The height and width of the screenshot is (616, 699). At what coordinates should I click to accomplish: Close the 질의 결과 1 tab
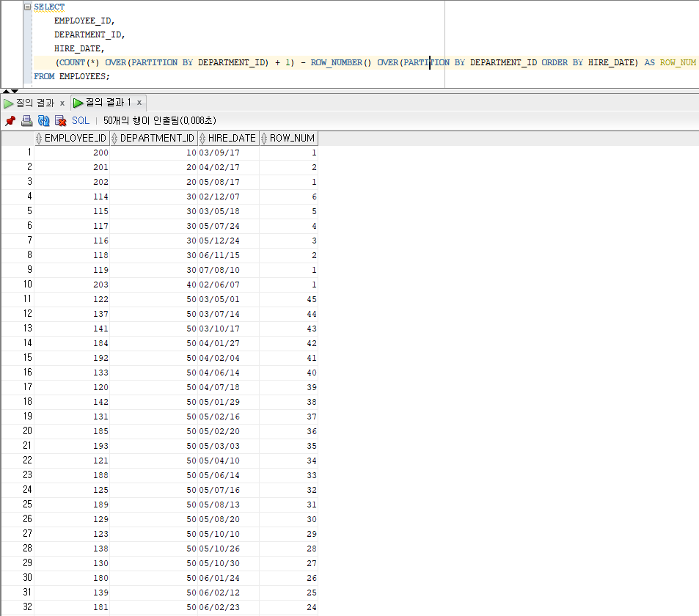[x=139, y=103]
